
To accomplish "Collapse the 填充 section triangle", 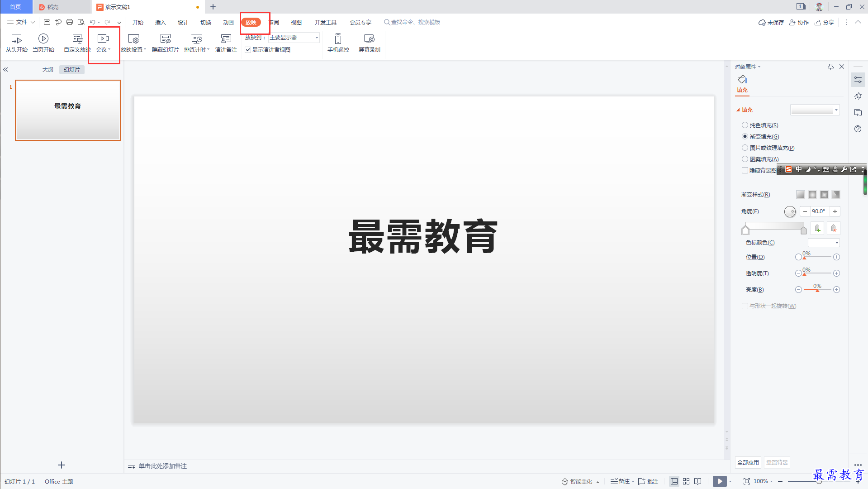I will click(738, 110).
